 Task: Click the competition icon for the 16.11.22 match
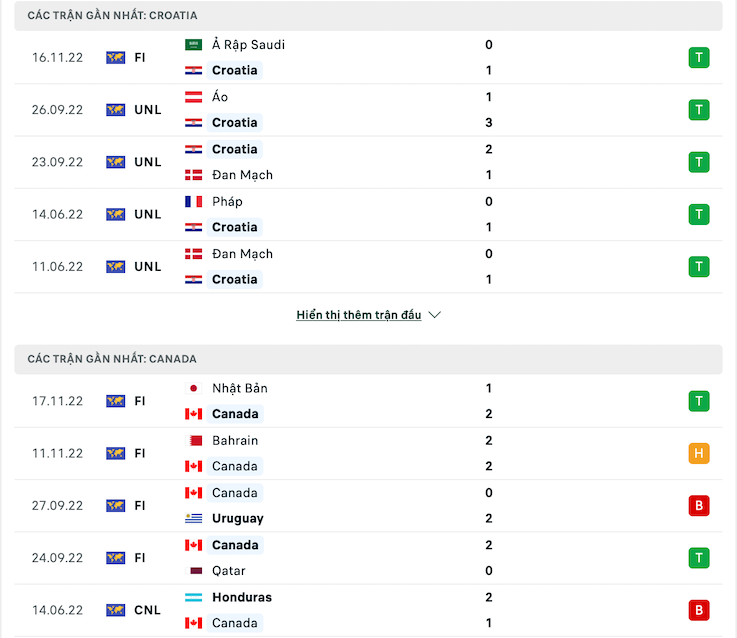click(x=116, y=58)
